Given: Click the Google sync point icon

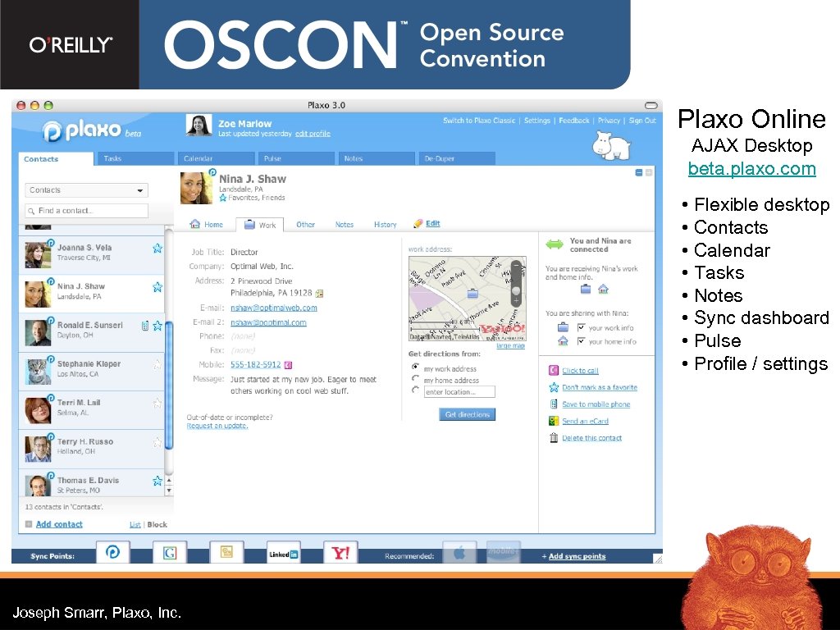Looking at the screenshot, I should pos(170,552).
